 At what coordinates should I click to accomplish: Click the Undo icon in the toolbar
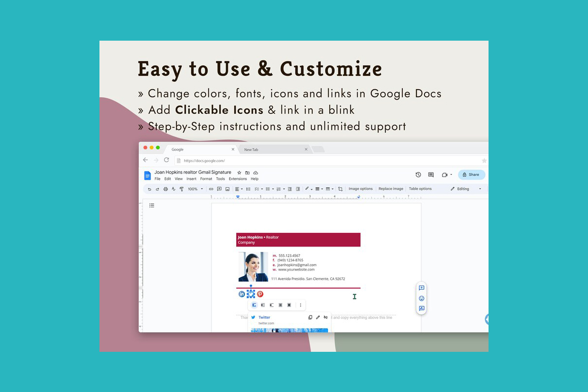click(x=149, y=189)
